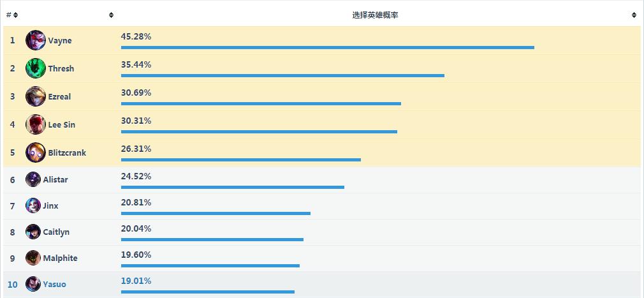Click Malphite's champion avatar
Image resolution: width=644 pixels, height=298 pixels.
pyautogui.click(x=33, y=258)
